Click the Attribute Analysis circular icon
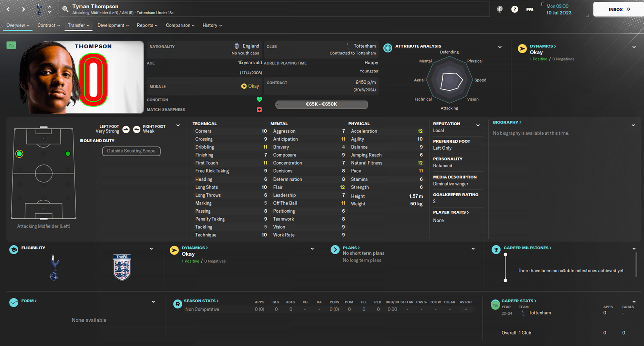Image resolution: width=644 pixels, height=346 pixels. coord(388,48)
